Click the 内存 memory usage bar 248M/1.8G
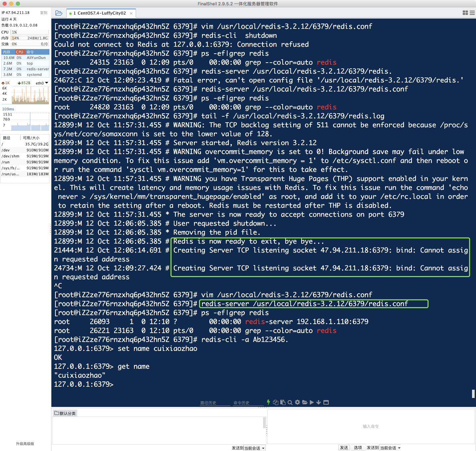This screenshot has height=451, width=476. pyautogui.click(x=30, y=38)
